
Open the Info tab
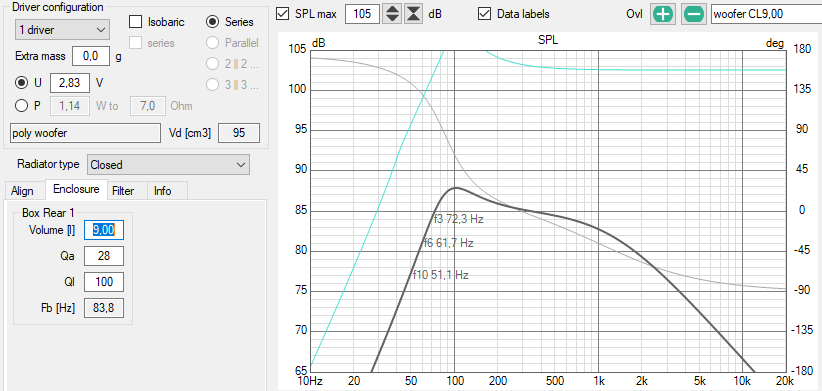[163, 191]
